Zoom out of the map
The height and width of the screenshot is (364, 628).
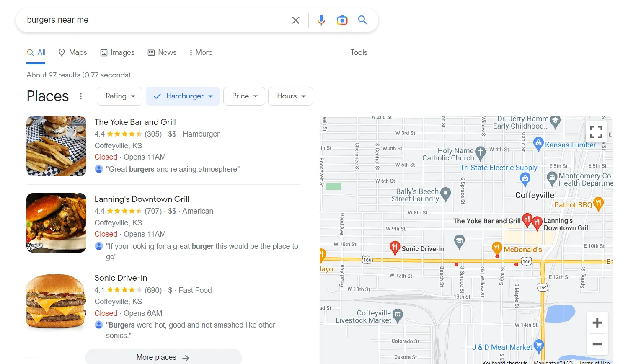coord(597,344)
